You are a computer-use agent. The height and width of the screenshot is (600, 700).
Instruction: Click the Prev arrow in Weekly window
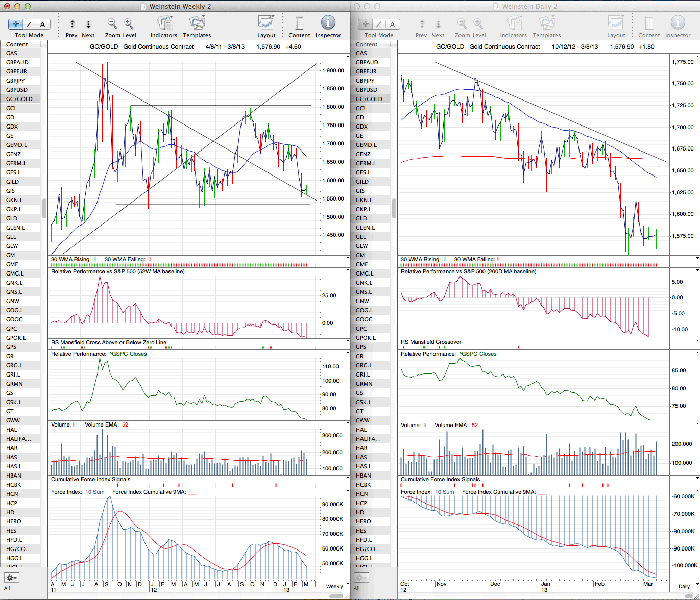tap(72, 24)
